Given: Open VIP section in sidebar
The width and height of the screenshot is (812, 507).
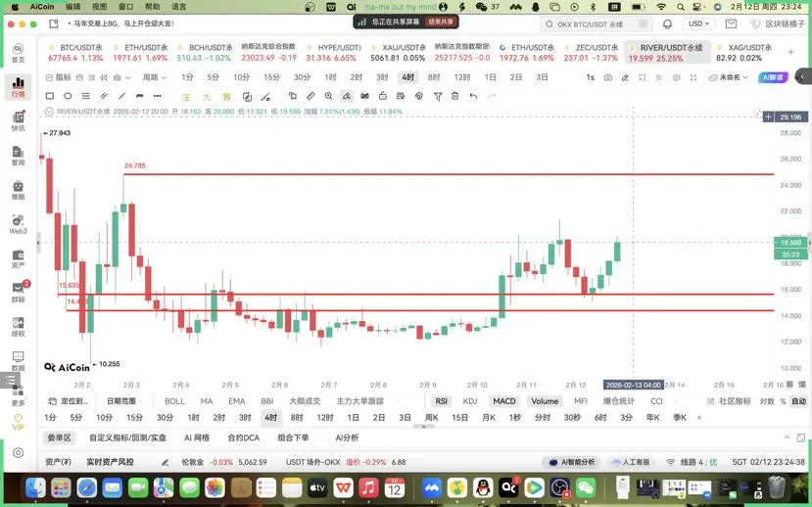Looking at the screenshot, I should click(x=19, y=422).
